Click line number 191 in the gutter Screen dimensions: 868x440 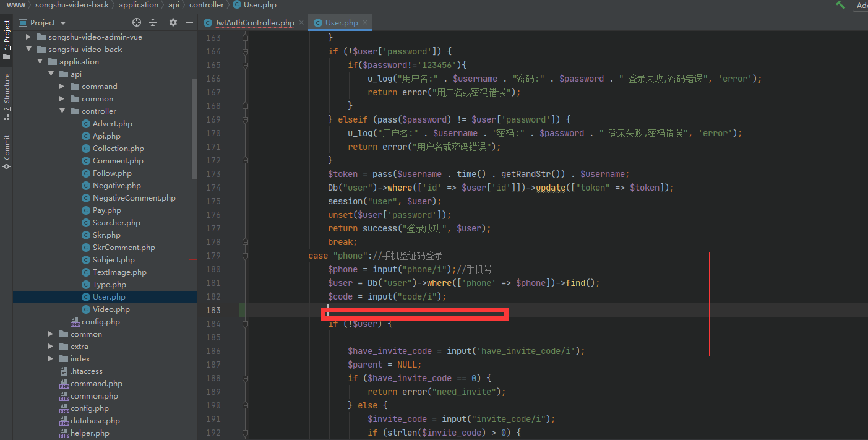click(x=213, y=419)
